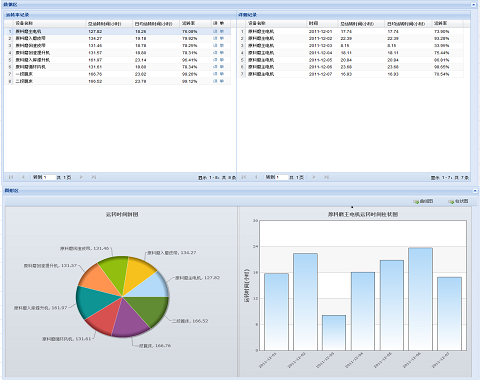The image size is (480, 380).
Task: Go to first page in left grid
Action: (11, 177)
